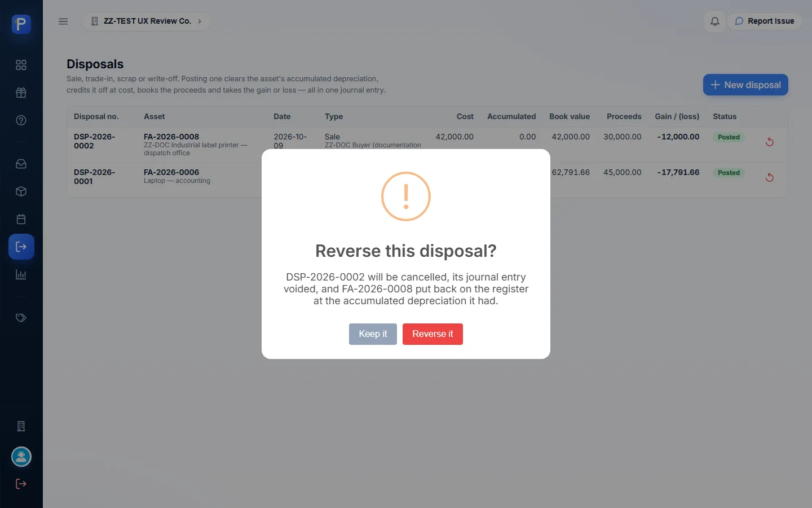The image size is (812, 508).
Task: Click the 30,000.00 proceeds value
Action: 623,137
